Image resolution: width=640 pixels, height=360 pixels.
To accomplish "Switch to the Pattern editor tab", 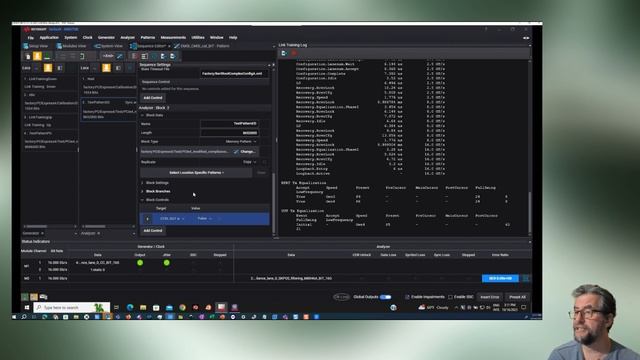I will 202,46.
